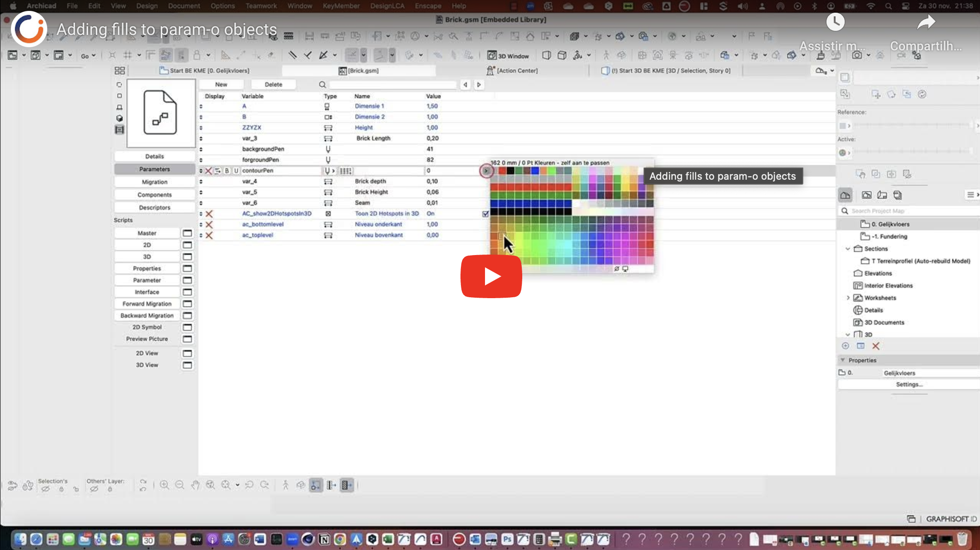Click the delete X icon next to ac_toplevel
This screenshot has width=980, height=550.
click(209, 235)
